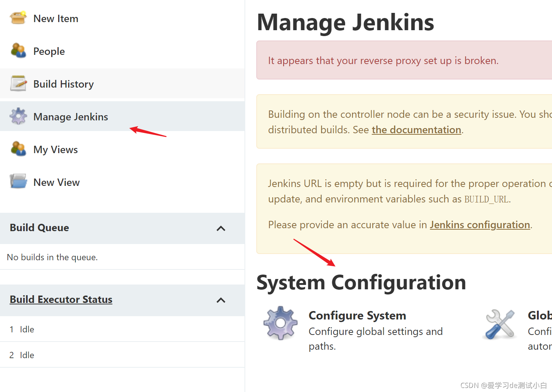Click the Manage Jenkins page title
The image size is (552, 392).
(x=345, y=22)
